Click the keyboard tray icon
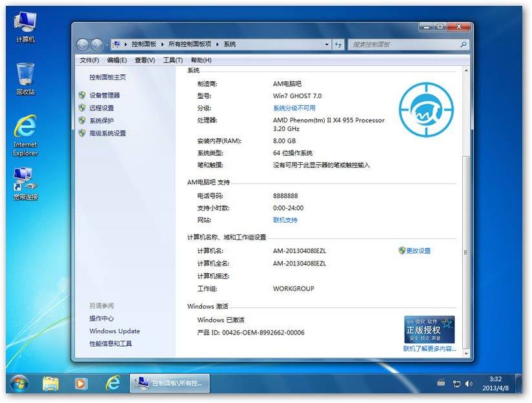Image resolution: width=532 pixels, height=403 pixels. coord(441,383)
